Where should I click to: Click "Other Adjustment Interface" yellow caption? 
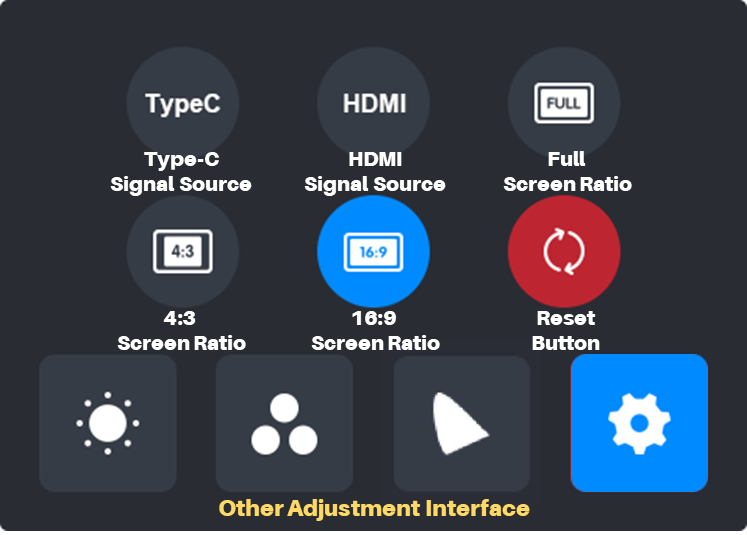374,509
